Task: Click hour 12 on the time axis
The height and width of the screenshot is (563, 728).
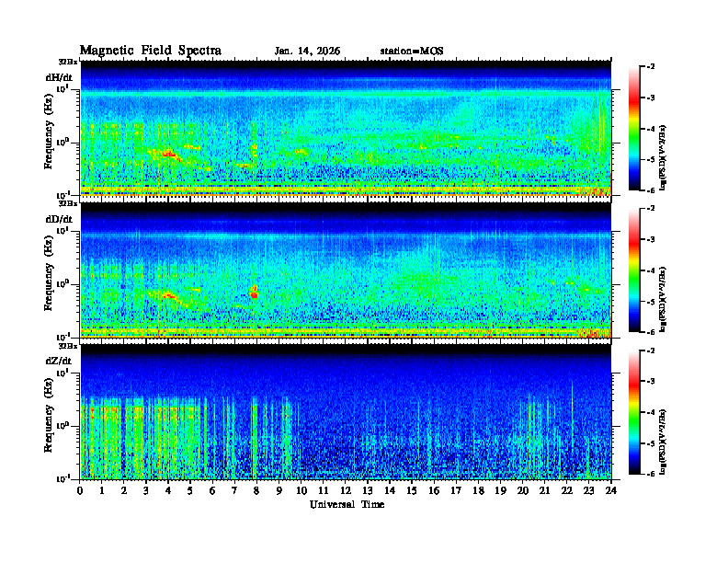Action: click(x=346, y=490)
